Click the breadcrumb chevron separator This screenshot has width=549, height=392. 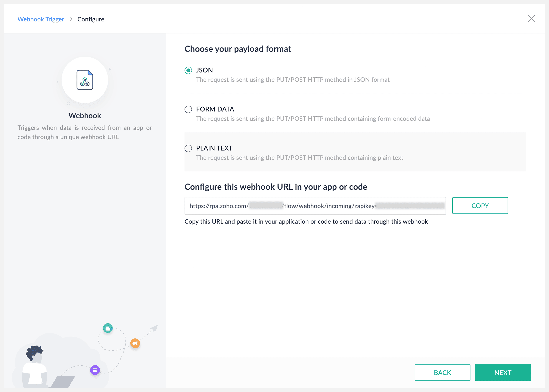pos(71,19)
